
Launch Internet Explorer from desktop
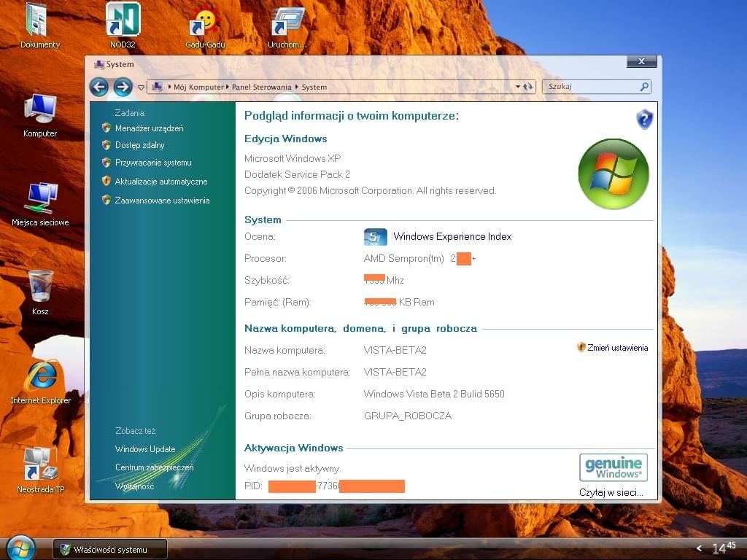pos(41,382)
